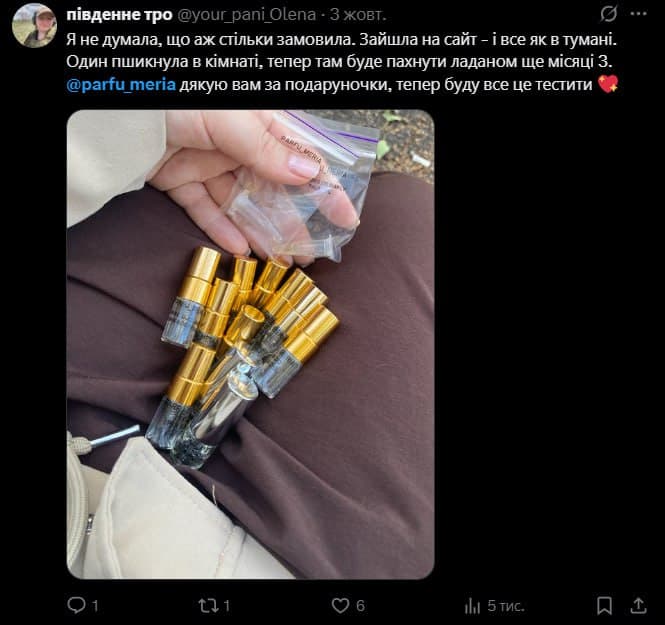Open the view analytics bar chart icon
Image resolution: width=665 pixels, height=625 pixels.
click(x=473, y=605)
